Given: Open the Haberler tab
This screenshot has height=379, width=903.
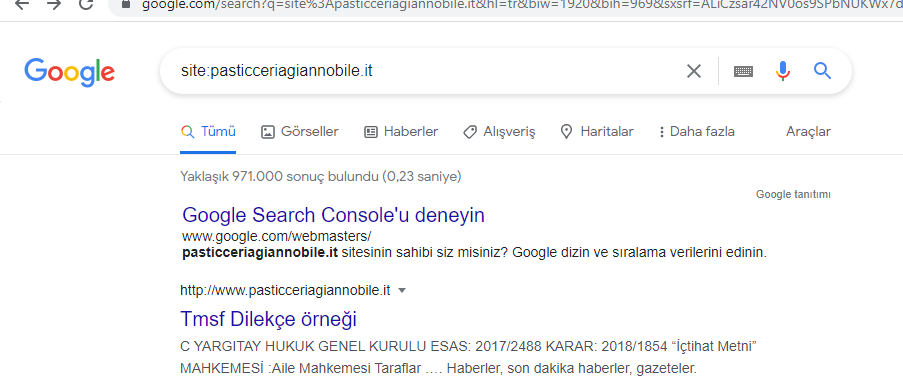Looking at the screenshot, I should (x=401, y=132).
